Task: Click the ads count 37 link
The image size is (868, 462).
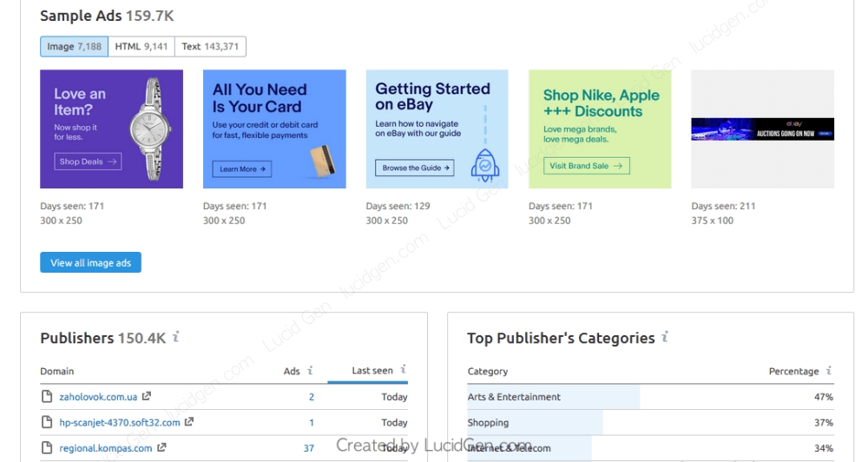Action: 308,448
